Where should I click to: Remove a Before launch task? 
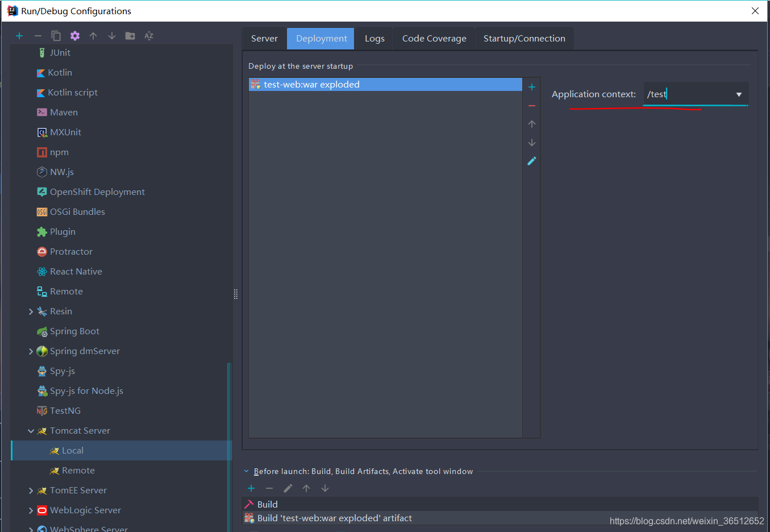pos(269,488)
